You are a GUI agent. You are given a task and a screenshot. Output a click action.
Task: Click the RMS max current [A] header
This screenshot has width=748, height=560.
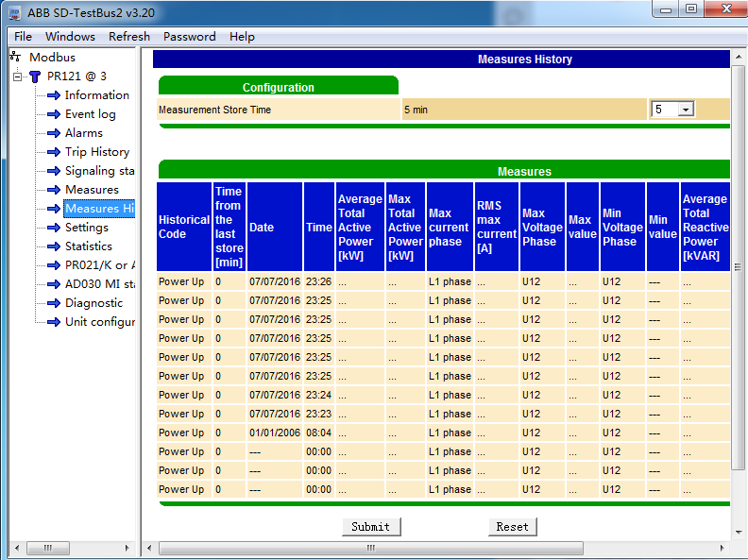[497, 227]
